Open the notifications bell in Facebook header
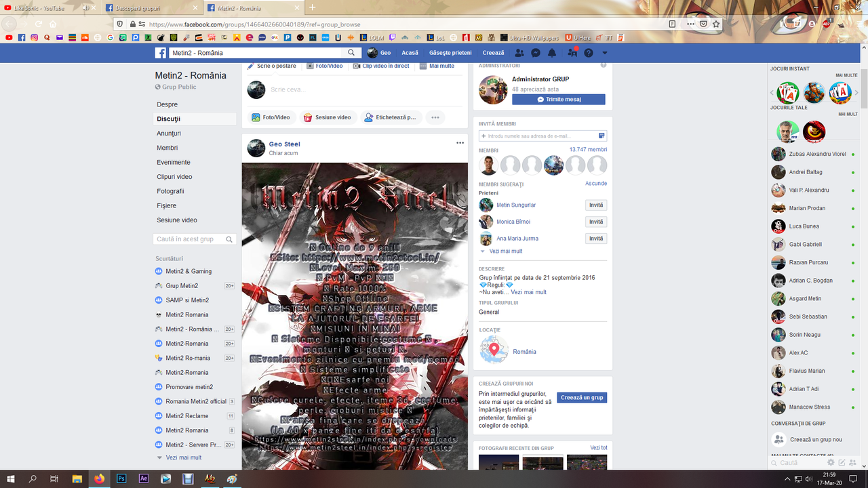Viewport: 868px width, 488px height. click(x=552, y=53)
